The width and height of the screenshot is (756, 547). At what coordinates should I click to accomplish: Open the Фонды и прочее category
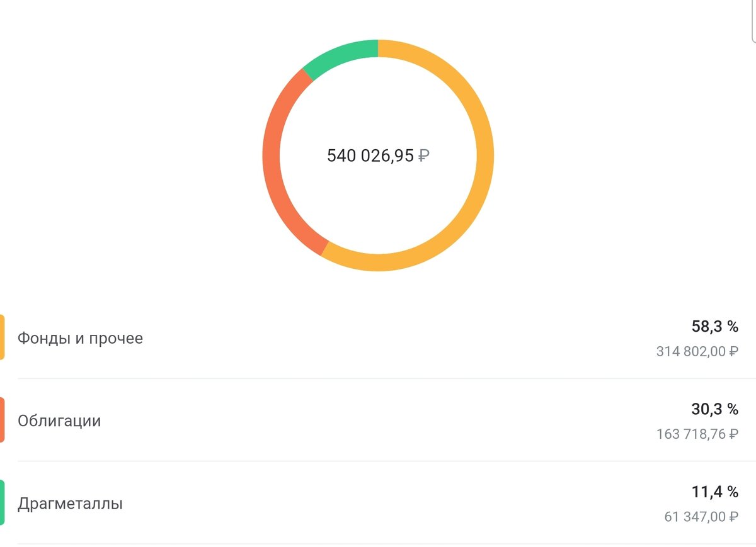(x=378, y=338)
